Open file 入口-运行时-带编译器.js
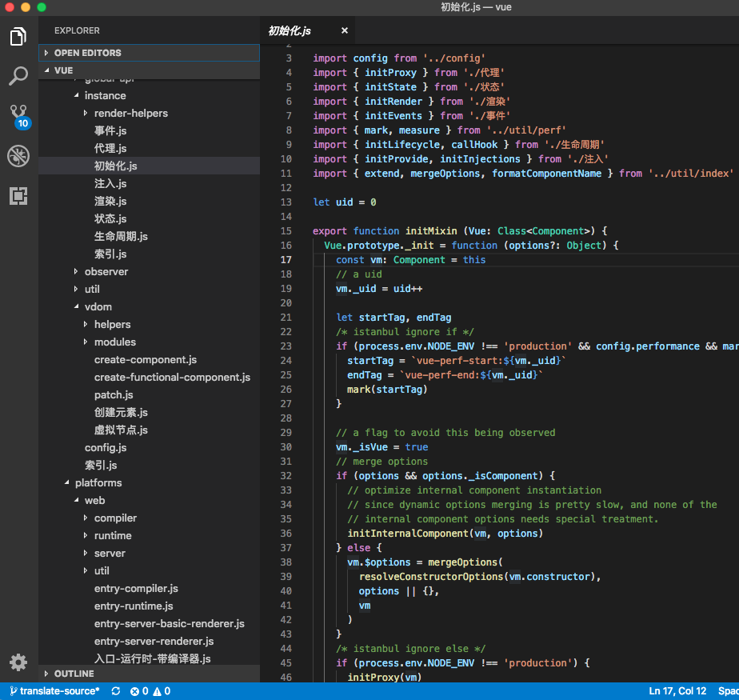 pyautogui.click(x=149, y=658)
